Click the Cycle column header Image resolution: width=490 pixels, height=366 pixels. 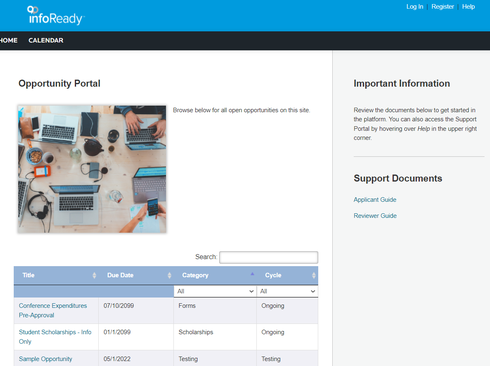[x=287, y=275]
